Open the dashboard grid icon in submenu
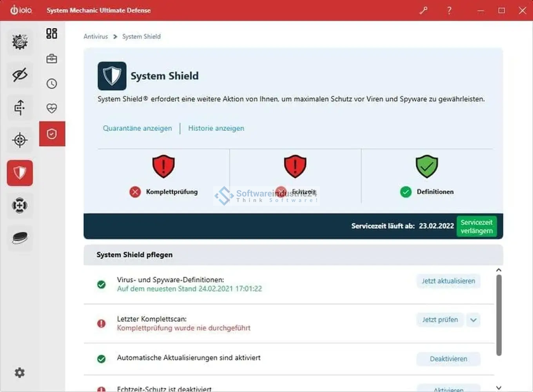The image size is (533, 392). pos(52,34)
